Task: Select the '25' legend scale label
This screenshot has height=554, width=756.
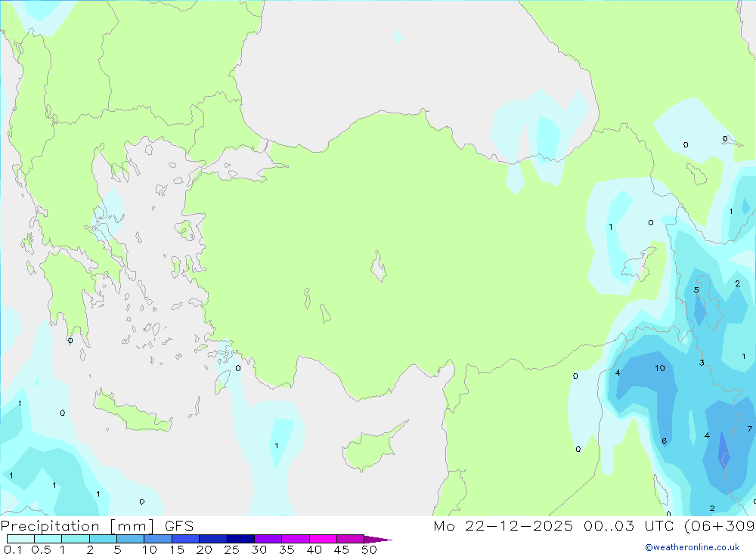Action: tap(232, 549)
